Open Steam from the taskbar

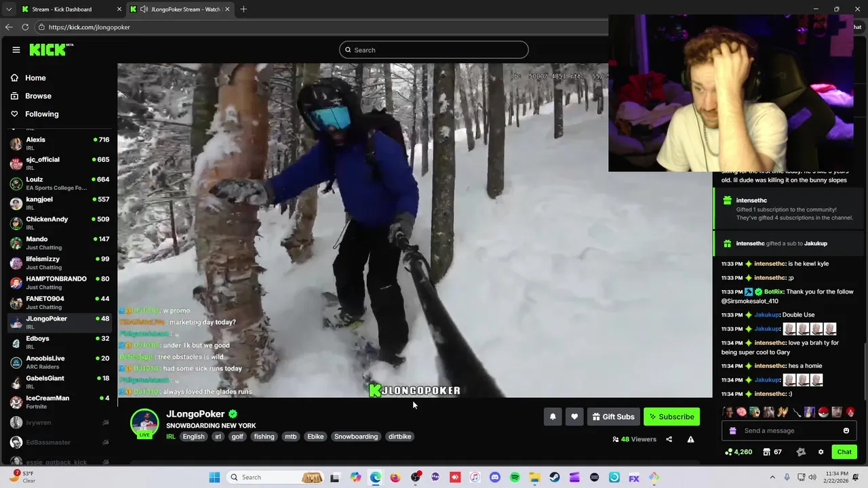point(554,477)
